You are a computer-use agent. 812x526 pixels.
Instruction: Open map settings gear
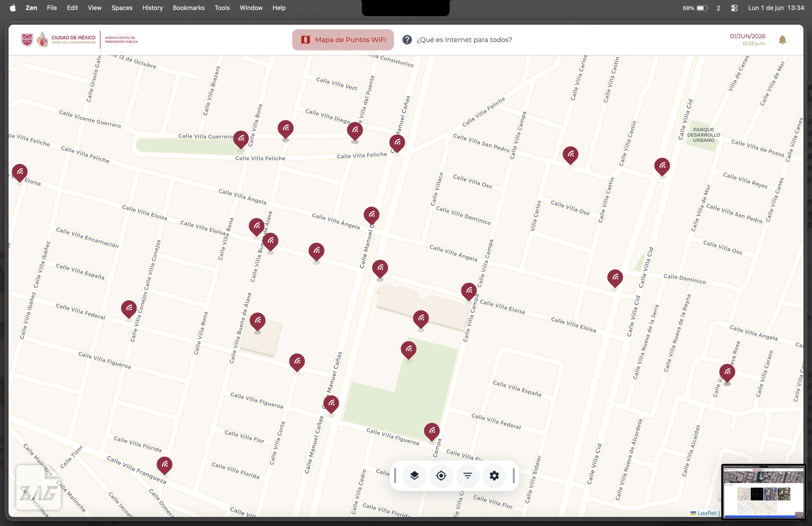pos(494,476)
